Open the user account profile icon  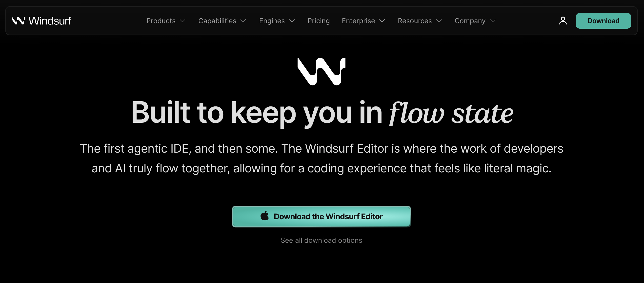563,21
